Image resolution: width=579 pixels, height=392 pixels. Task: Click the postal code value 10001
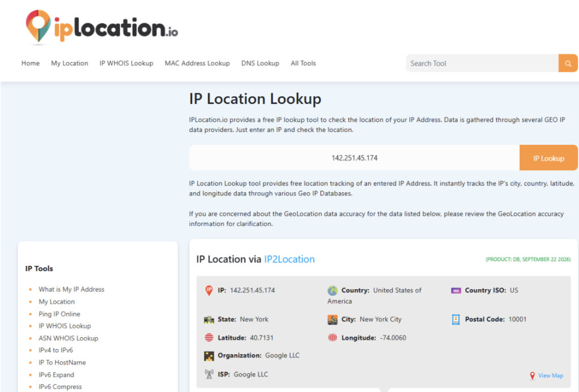(517, 319)
